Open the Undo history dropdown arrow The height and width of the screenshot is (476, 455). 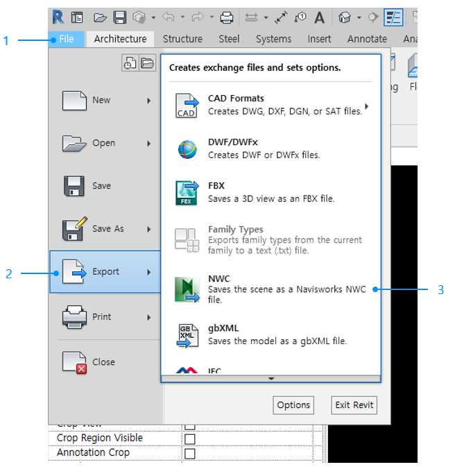[x=182, y=17]
